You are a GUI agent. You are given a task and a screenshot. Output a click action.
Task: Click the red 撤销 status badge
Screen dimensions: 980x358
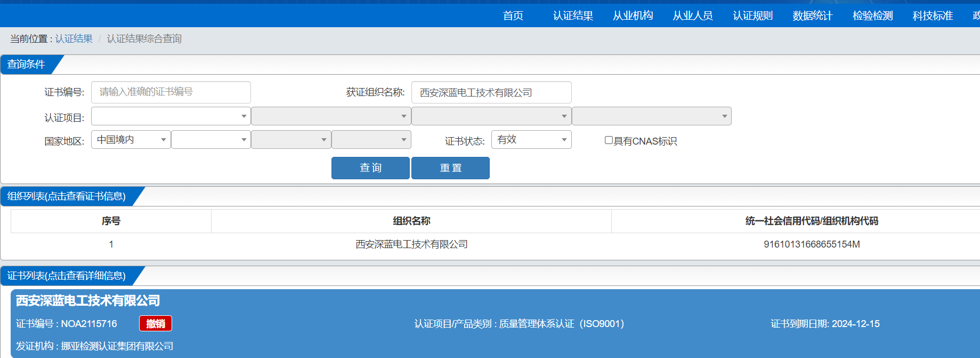tap(156, 324)
